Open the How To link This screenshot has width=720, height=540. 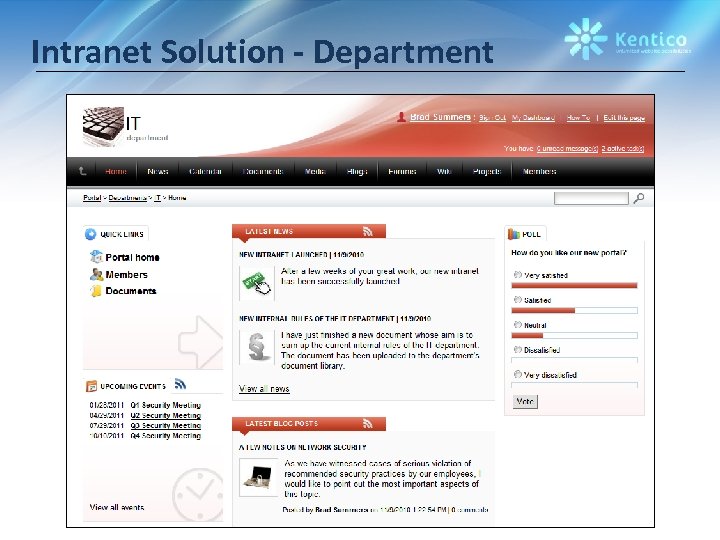pyautogui.click(x=578, y=118)
